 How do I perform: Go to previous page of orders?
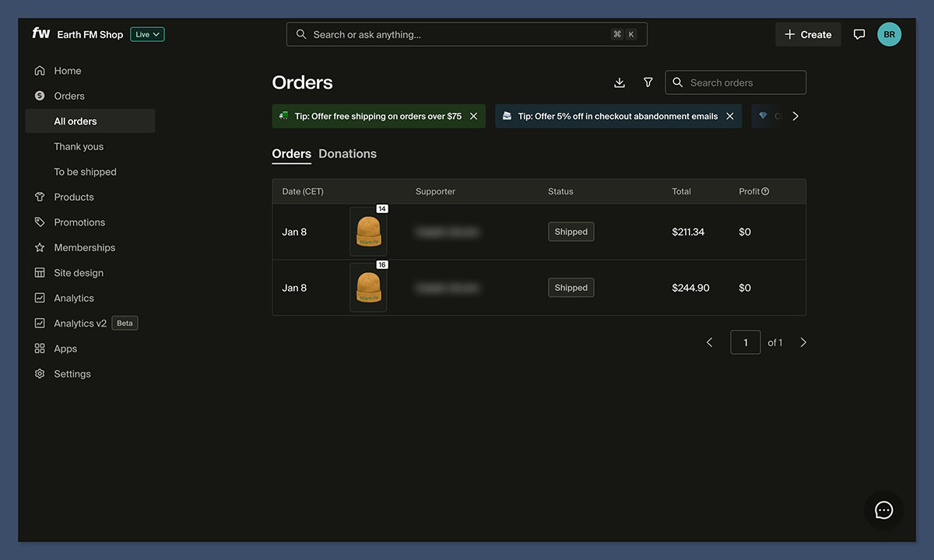(709, 342)
